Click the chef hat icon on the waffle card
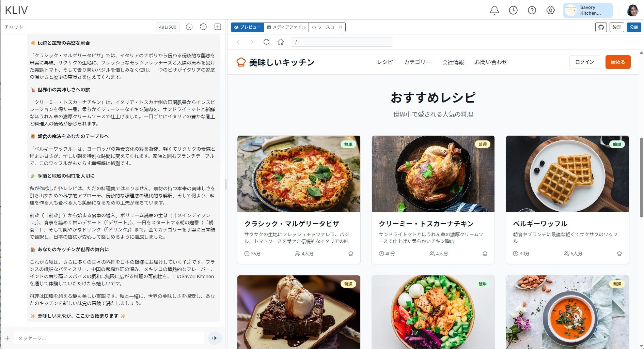The width and height of the screenshot is (644, 349). coord(619,254)
